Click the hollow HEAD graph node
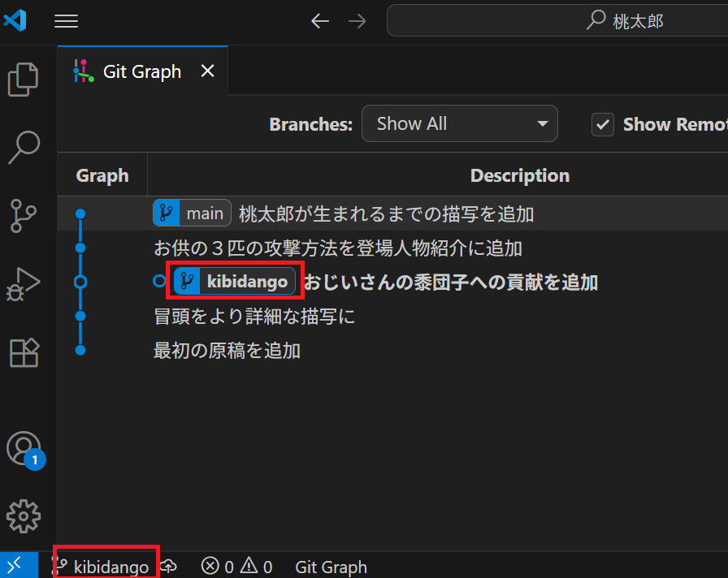This screenshot has width=728, height=578. (x=80, y=282)
